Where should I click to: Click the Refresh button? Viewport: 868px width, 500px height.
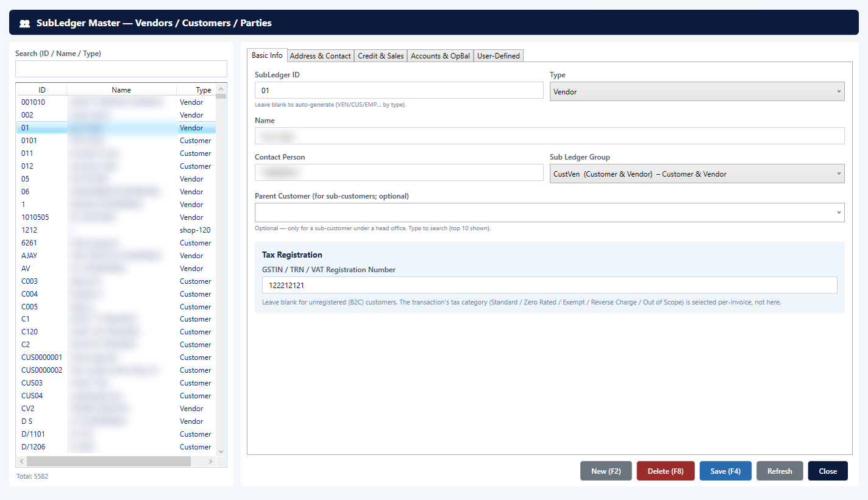pos(780,471)
